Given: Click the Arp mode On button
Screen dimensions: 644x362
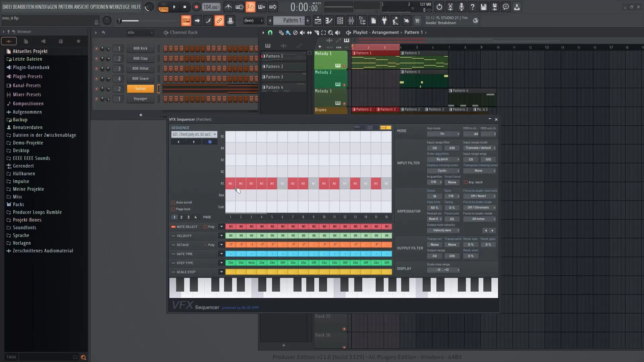Looking at the screenshot, I should 442,134.
